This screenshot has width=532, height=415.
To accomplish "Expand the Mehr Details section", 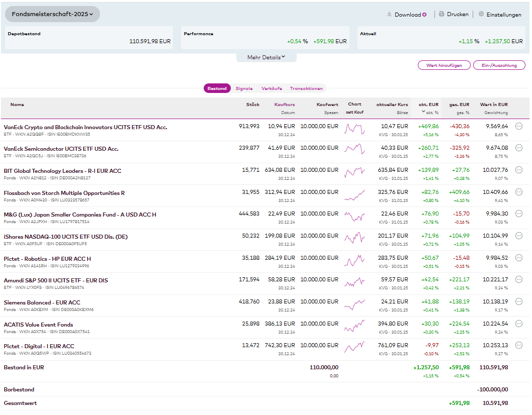I will tap(266, 57).
